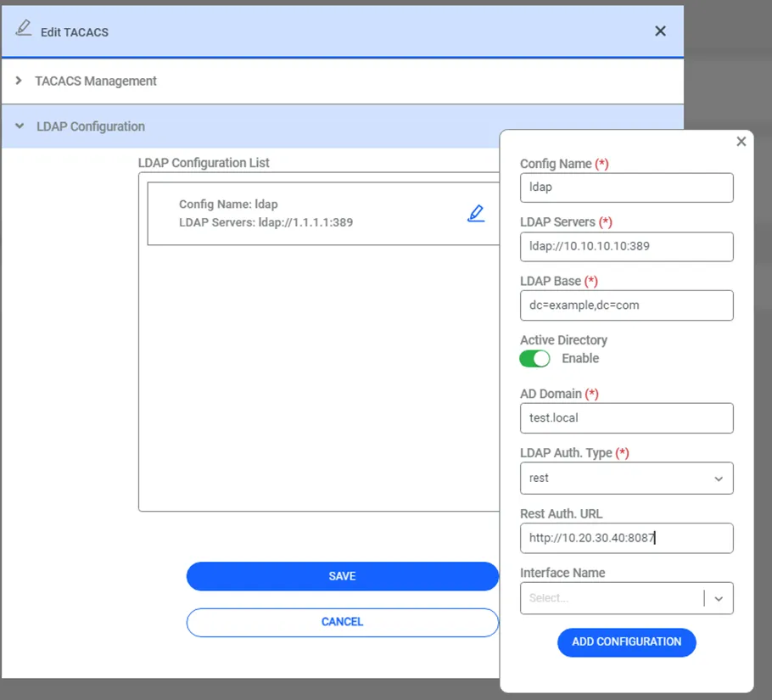Click the 'Enable' label next to switch

pyautogui.click(x=580, y=358)
